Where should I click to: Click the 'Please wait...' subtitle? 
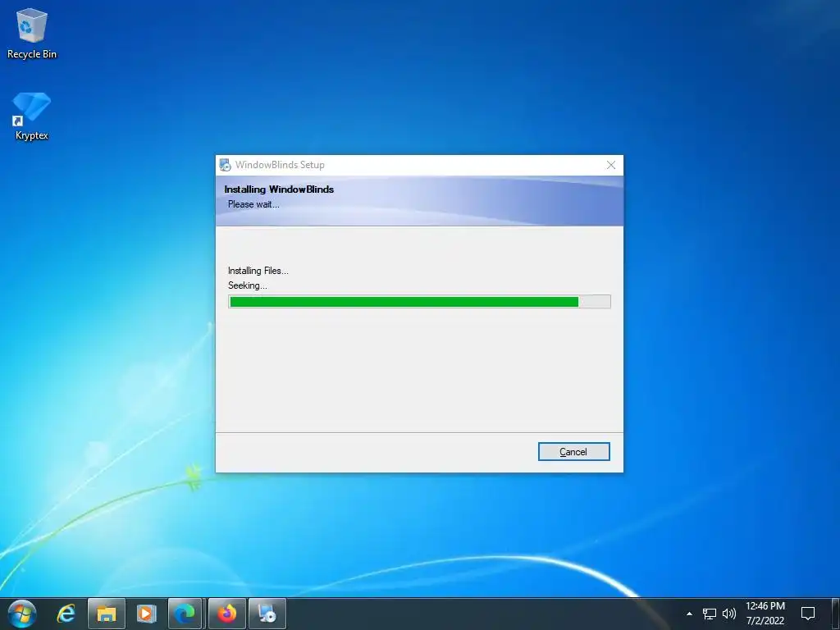pyautogui.click(x=253, y=204)
